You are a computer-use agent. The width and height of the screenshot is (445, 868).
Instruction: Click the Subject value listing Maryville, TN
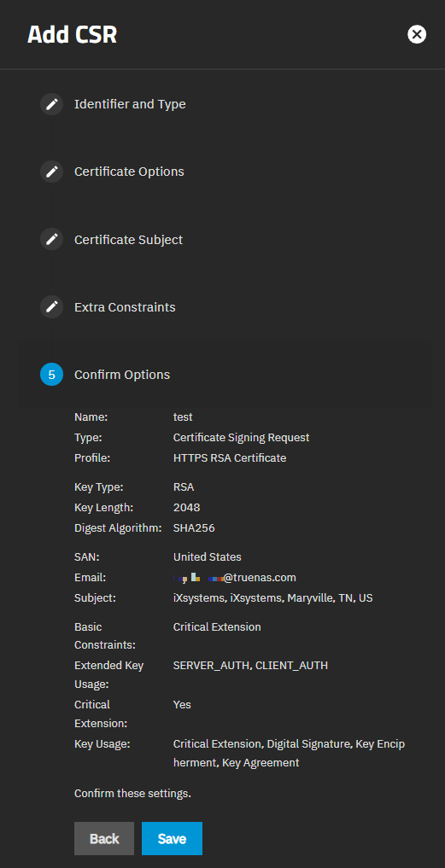click(x=272, y=598)
